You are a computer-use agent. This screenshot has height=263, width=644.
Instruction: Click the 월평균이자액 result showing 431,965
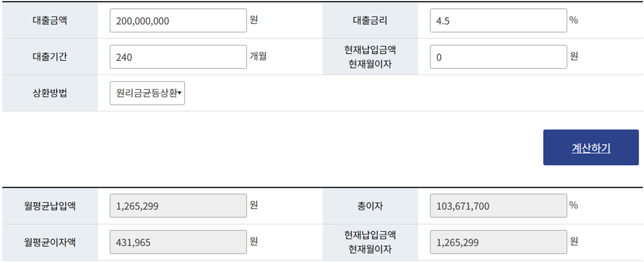178,242
